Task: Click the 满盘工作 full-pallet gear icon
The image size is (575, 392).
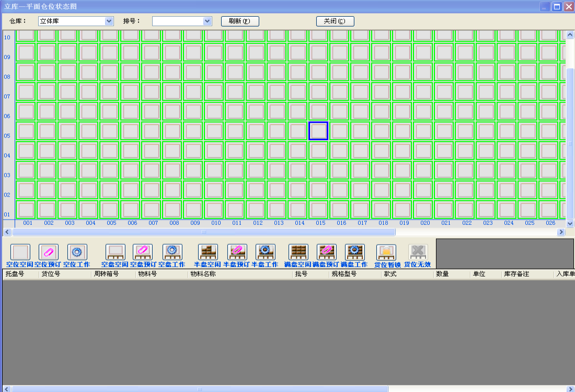Action: click(354, 252)
